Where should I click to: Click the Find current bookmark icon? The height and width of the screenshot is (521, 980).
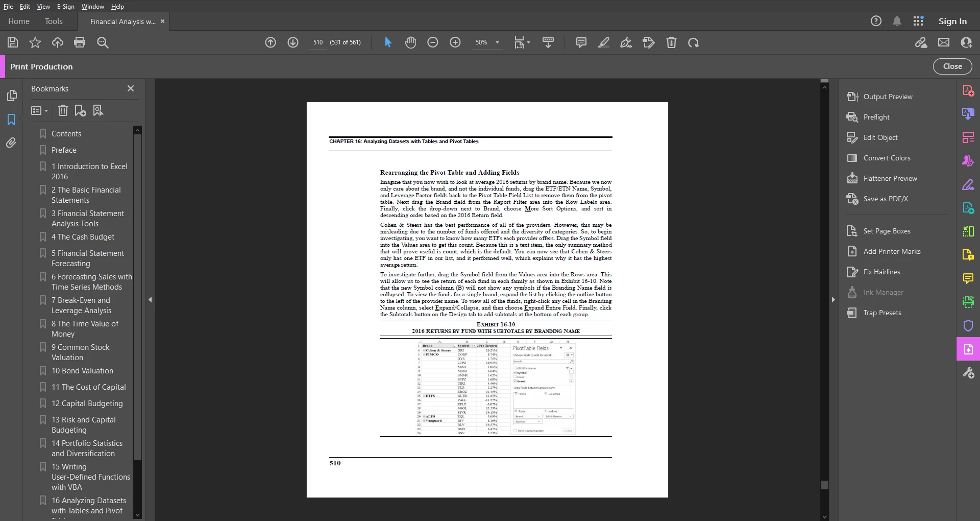point(98,110)
